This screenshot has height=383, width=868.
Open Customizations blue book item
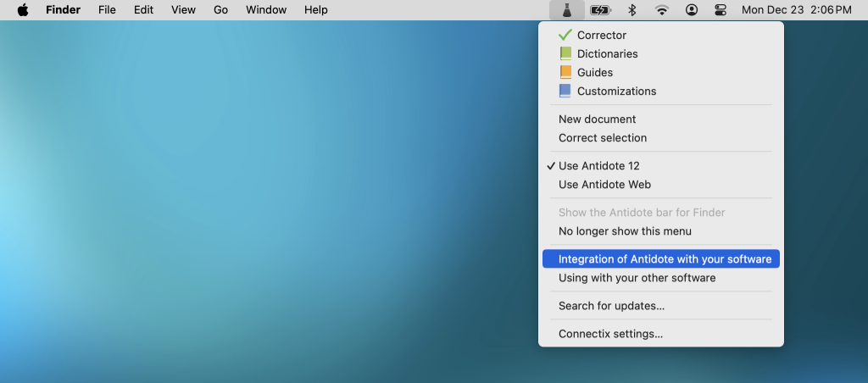tap(616, 92)
